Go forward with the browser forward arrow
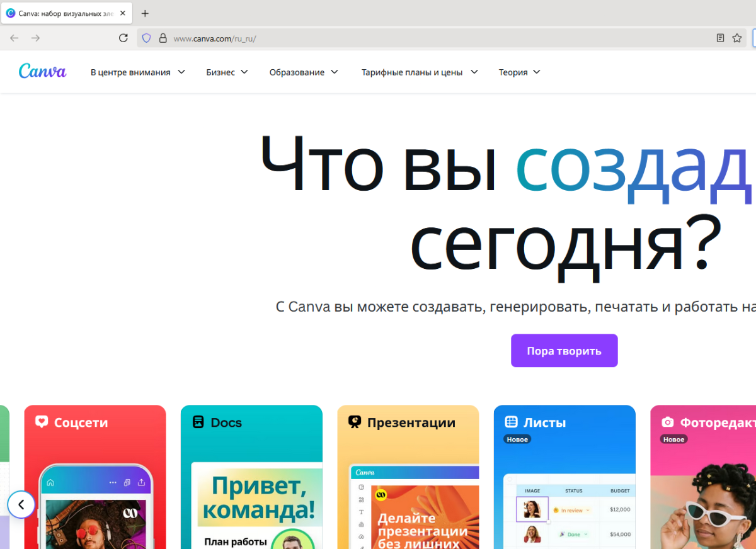The height and width of the screenshot is (549, 756). point(36,38)
